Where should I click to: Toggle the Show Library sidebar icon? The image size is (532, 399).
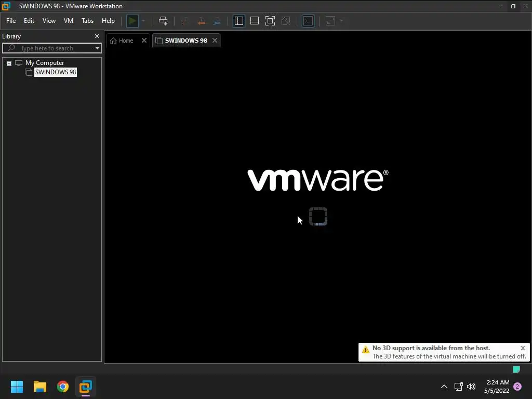[x=239, y=21]
